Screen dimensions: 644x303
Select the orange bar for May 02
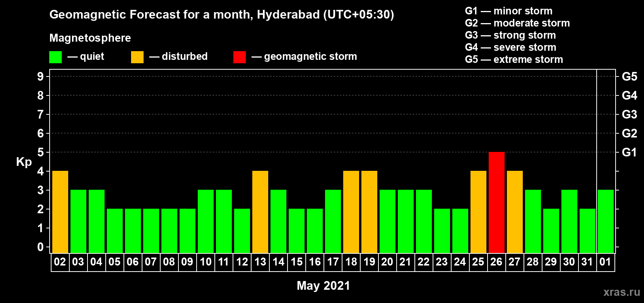(x=60, y=212)
